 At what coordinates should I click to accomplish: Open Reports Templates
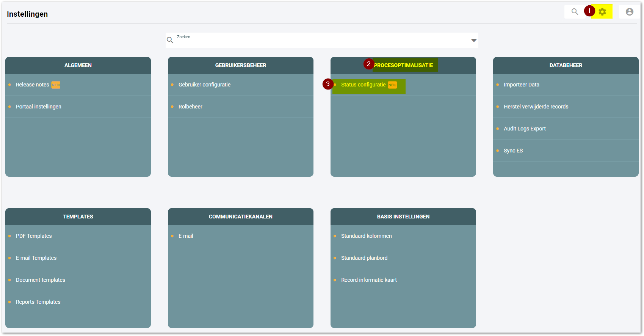pyautogui.click(x=38, y=302)
